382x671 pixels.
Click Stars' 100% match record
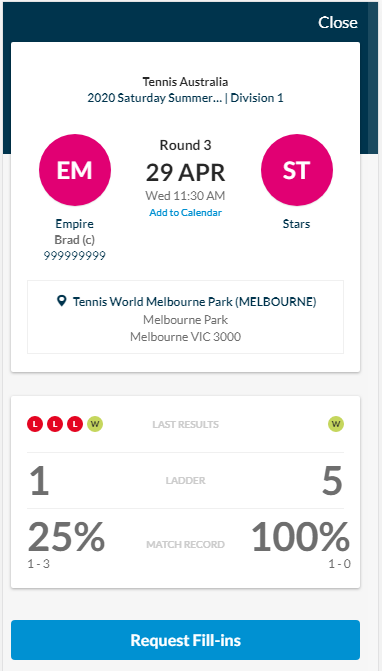pos(300,536)
